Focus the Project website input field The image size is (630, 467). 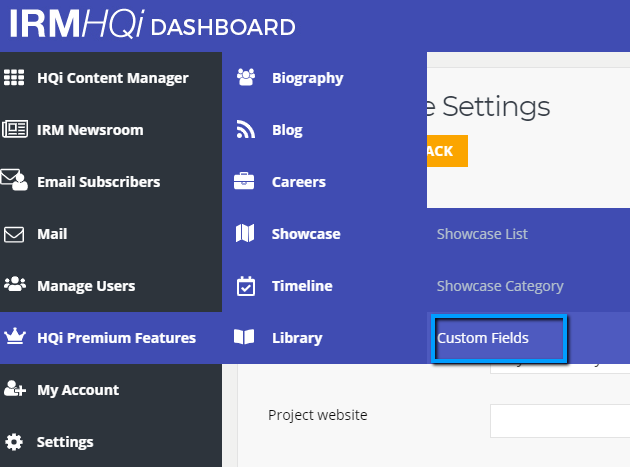pyautogui.click(x=560, y=421)
